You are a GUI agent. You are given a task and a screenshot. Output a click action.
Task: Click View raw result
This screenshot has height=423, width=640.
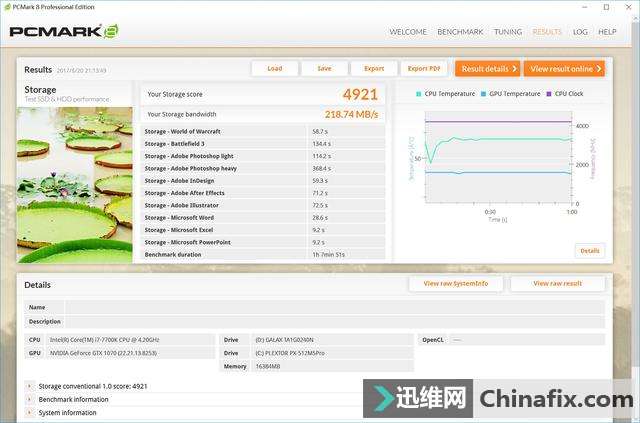pyautogui.click(x=558, y=283)
